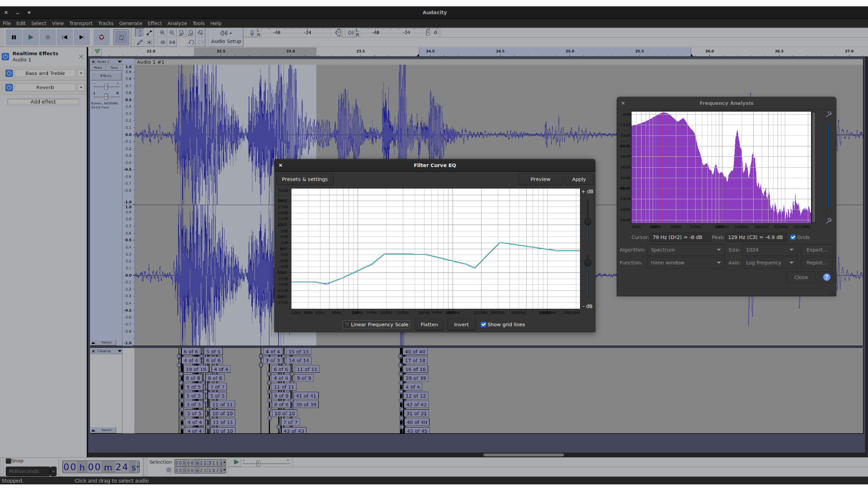Open the Algorithm dropdown in Frequency Analysis
Viewport: 868px width, 488px height.
(x=684, y=249)
